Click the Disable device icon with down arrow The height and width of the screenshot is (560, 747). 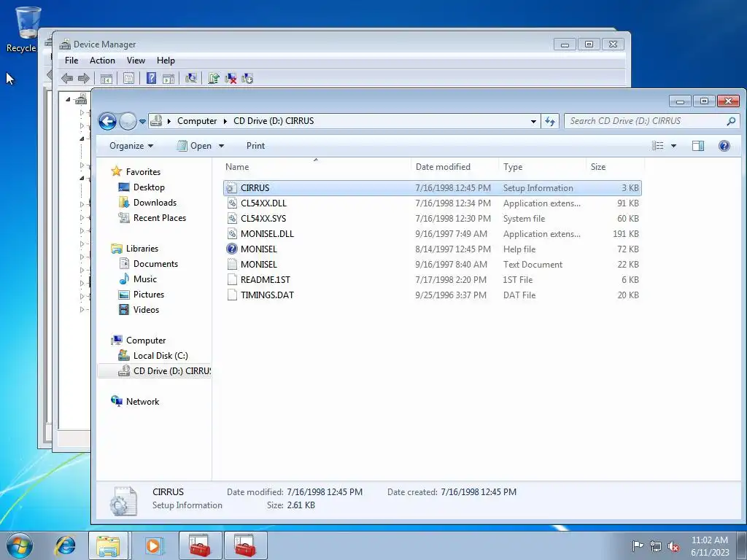(247, 78)
